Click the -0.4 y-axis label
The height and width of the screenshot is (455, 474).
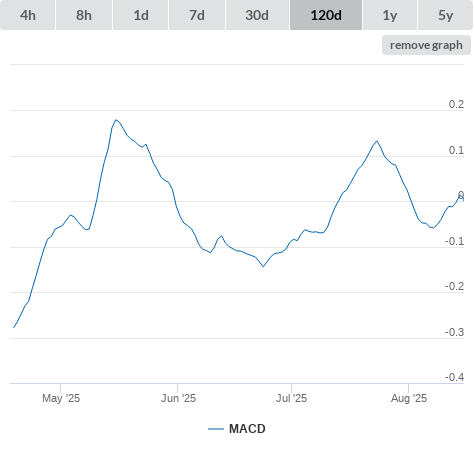(454, 377)
